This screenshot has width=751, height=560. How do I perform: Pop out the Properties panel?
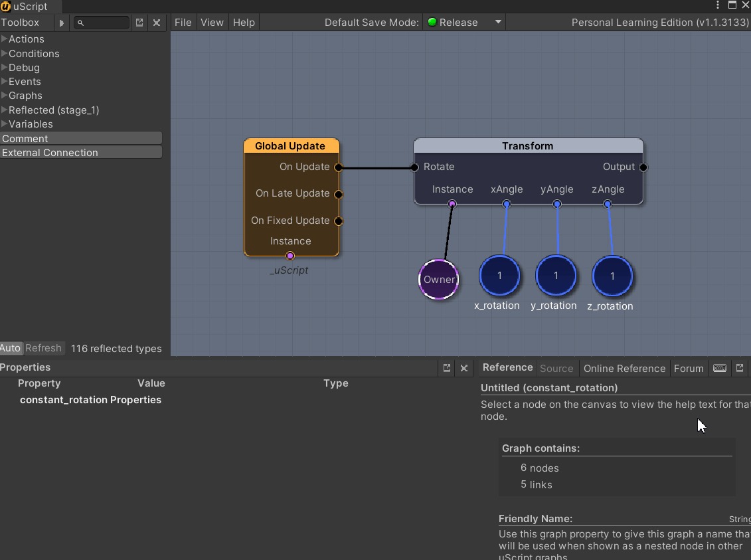tap(447, 367)
